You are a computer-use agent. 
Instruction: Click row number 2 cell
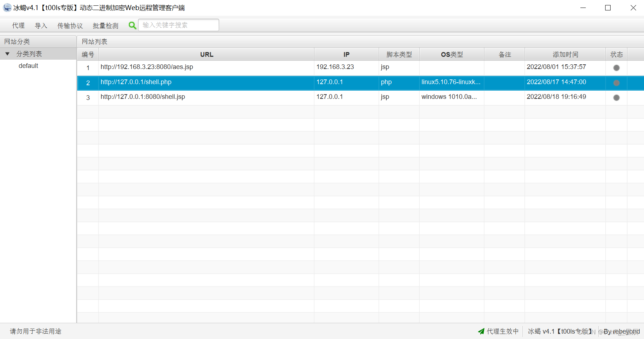pyautogui.click(x=88, y=83)
